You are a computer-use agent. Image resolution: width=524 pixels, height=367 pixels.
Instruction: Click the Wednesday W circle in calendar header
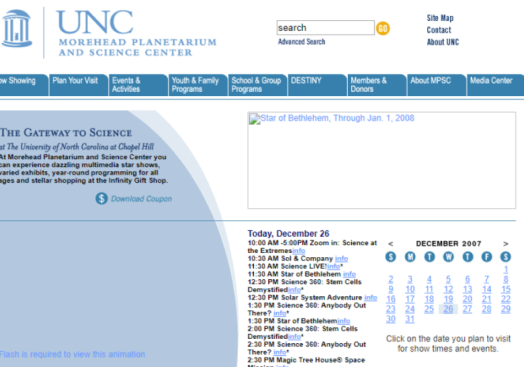(448, 257)
